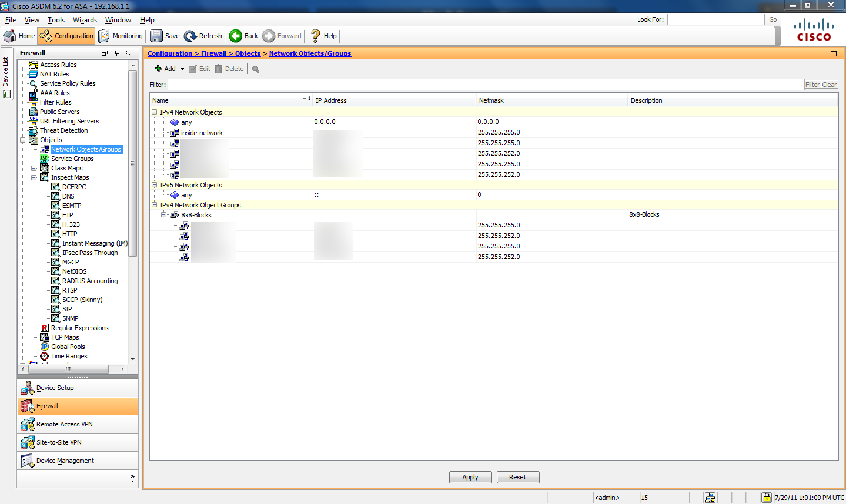Open the Device List side tab
846x504 pixels.
tap(6, 74)
